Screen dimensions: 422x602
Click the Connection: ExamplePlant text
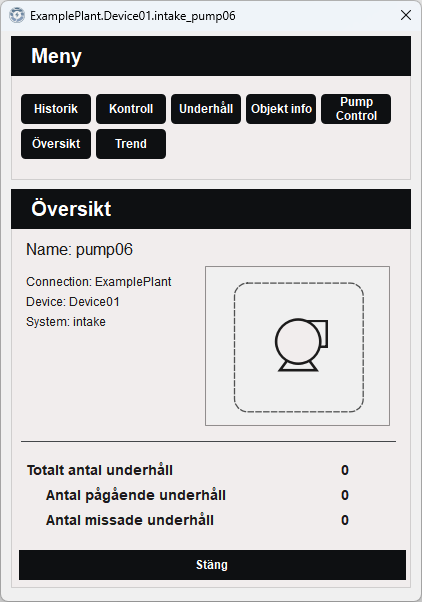point(99,282)
